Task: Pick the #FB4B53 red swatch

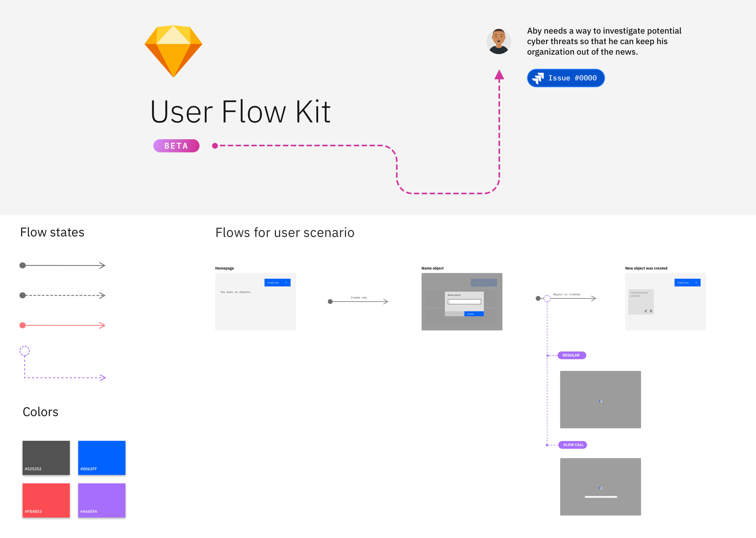Action: pyautogui.click(x=46, y=500)
